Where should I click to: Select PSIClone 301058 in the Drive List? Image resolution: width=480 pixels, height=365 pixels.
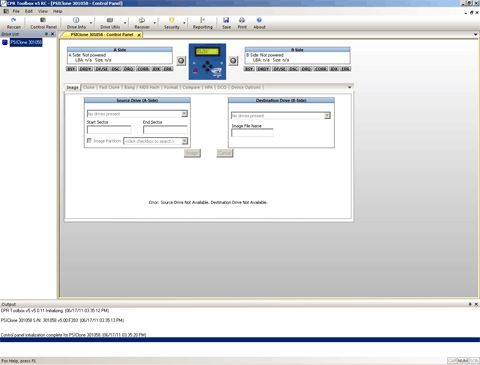coord(26,42)
